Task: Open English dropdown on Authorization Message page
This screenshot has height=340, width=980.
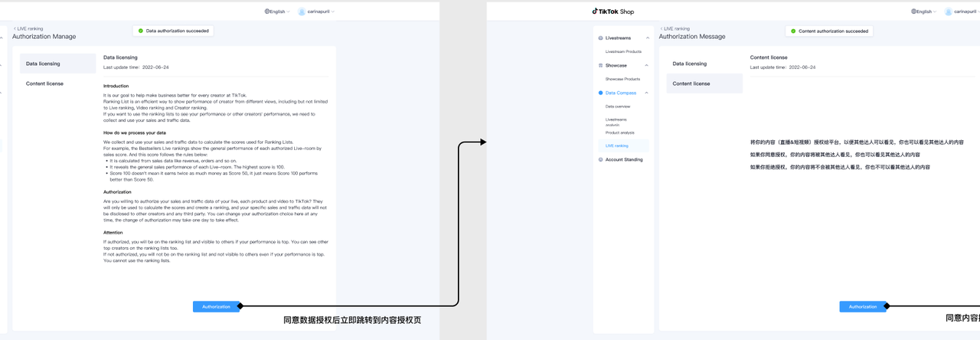Action: 925,11
